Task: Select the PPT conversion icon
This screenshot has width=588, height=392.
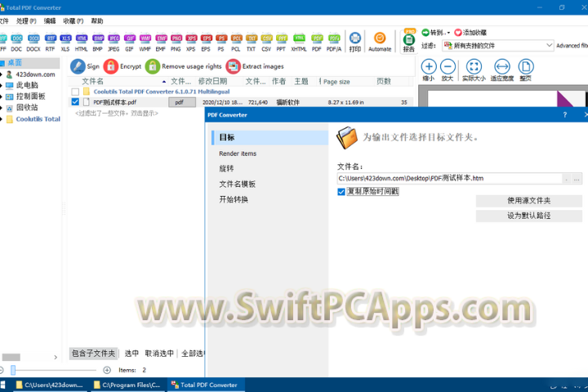Action: click(281, 42)
